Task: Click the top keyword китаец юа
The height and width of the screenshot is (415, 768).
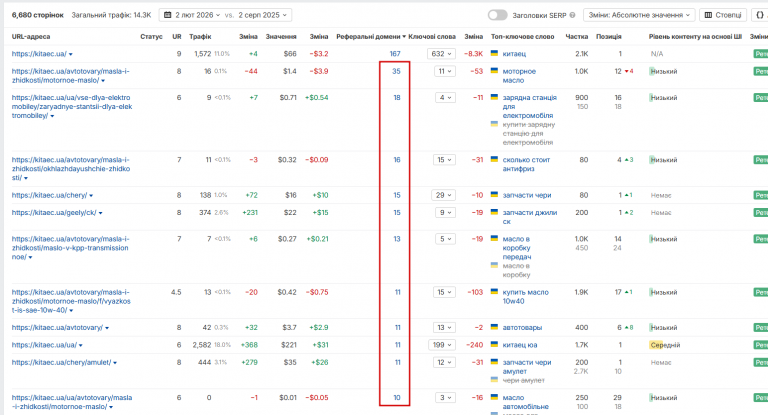Action: (x=520, y=345)
